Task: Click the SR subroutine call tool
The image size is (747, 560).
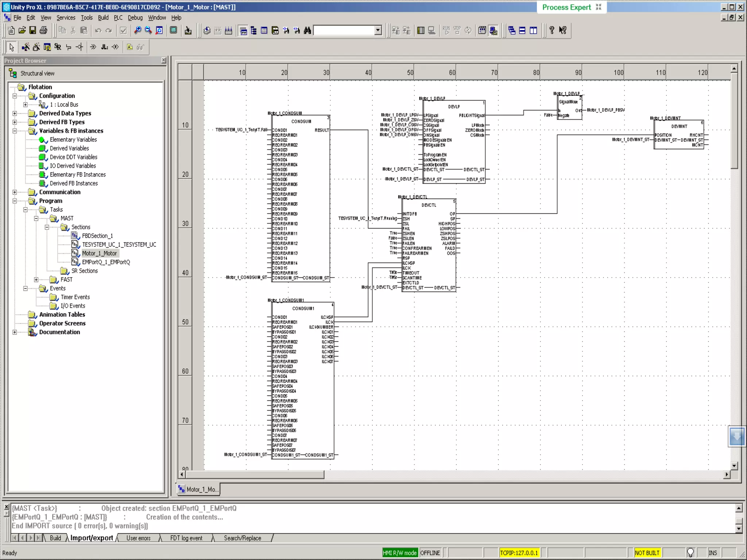Action: [58, 47]
